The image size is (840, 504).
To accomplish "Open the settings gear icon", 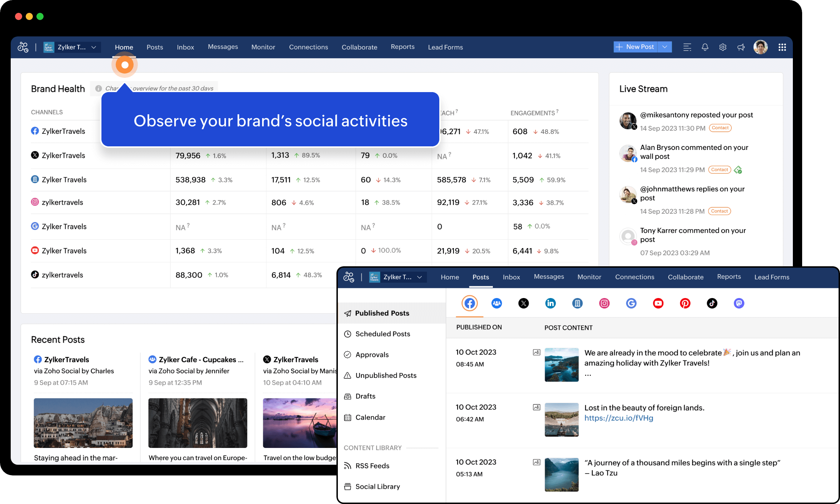I will pos(722,47).
